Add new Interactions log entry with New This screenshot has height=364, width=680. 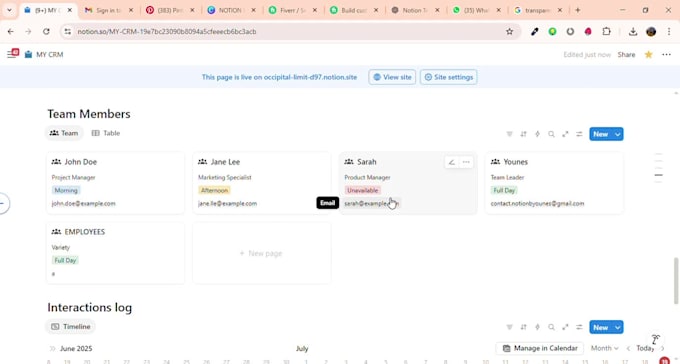[x=601, y=327]
